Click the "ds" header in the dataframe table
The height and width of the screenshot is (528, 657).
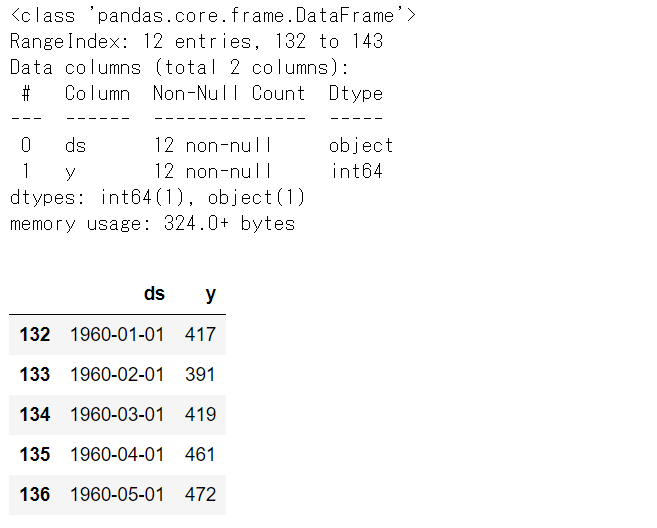[154, 294]
